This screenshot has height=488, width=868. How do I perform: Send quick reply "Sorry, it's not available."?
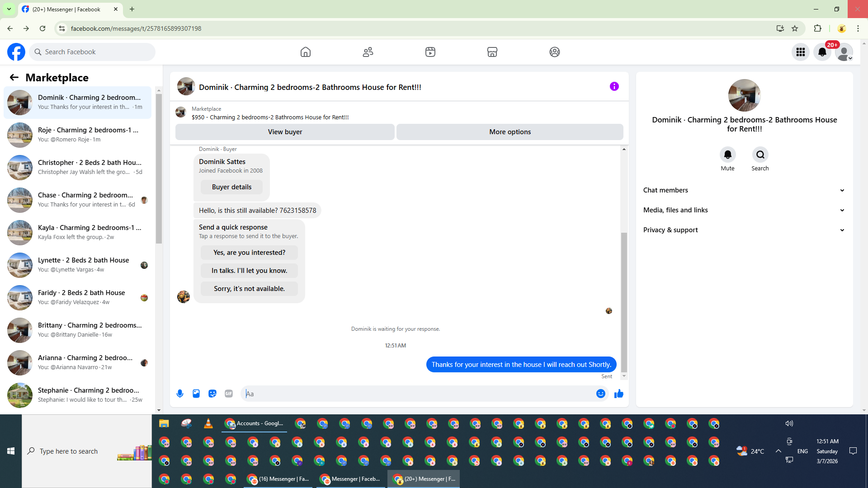pos(249,289)
